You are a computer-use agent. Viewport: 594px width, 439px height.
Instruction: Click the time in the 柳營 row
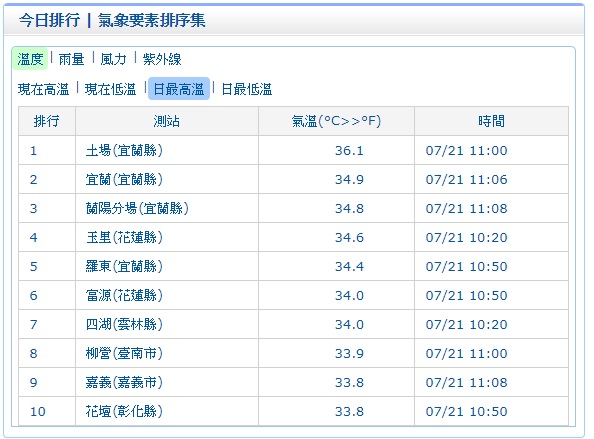point(466,354)
